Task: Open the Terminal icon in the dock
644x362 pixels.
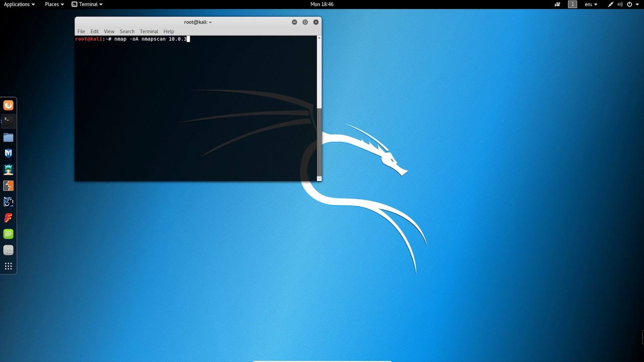Action: 8,121
